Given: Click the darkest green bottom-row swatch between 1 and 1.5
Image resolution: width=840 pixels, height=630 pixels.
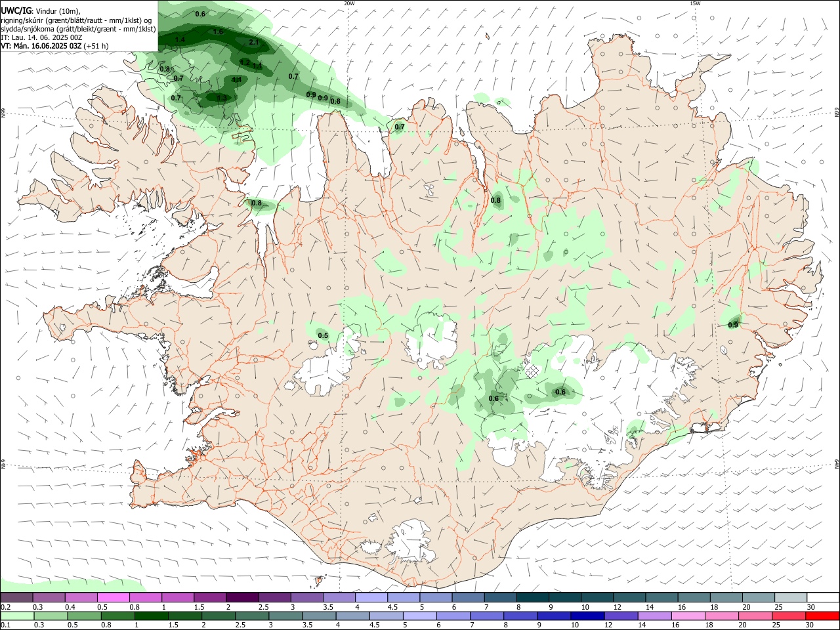Looking at the screenshot, I should [152, 616].
